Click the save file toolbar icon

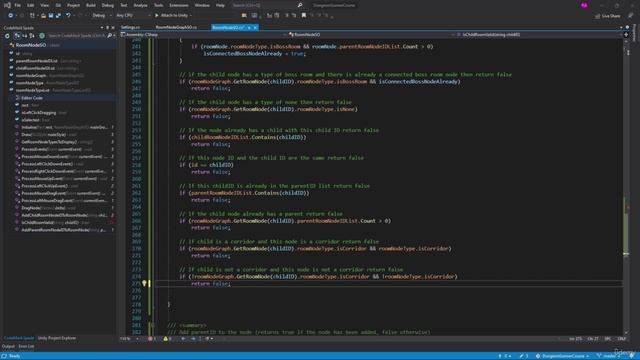[x=51, y=16]
